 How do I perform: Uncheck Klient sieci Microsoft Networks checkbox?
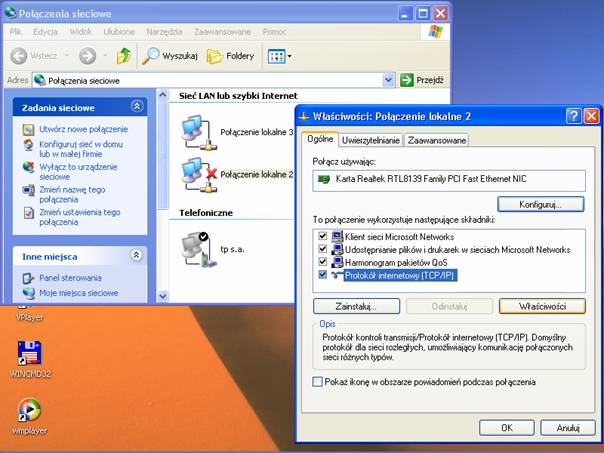click(x=322, y=236)
